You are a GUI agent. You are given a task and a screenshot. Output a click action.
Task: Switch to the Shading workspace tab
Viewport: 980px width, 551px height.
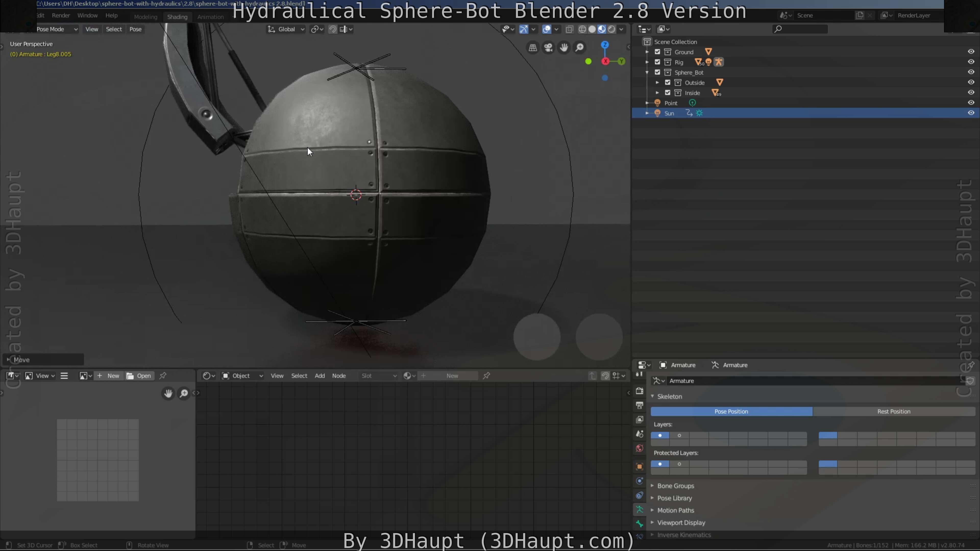tap(177, 17)
